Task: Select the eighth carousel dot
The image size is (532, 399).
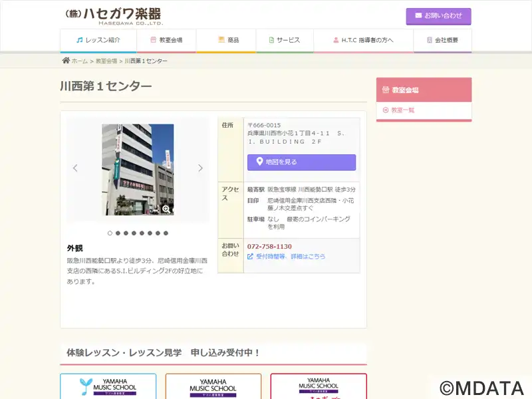Action: pos(166,233)
